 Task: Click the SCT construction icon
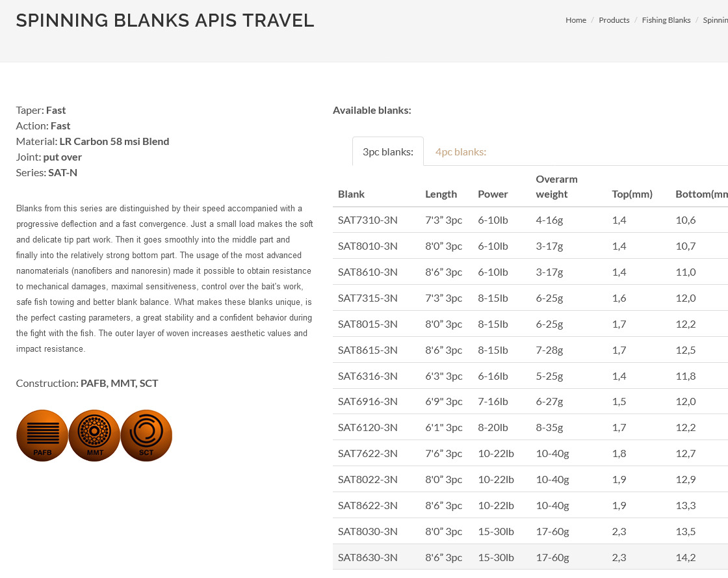(x=146, y=436)
